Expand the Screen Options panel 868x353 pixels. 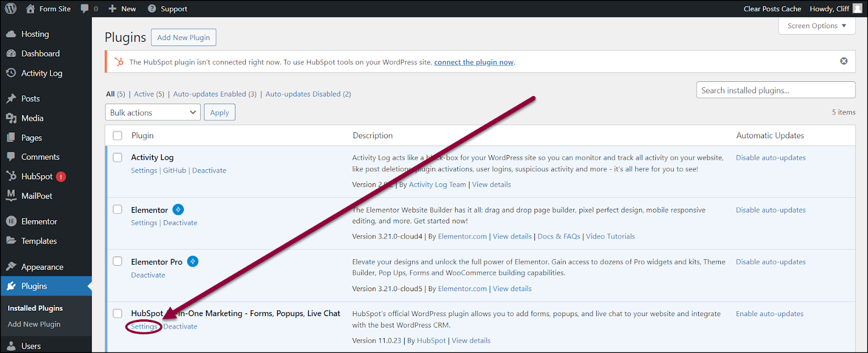[x=817, y=25]
